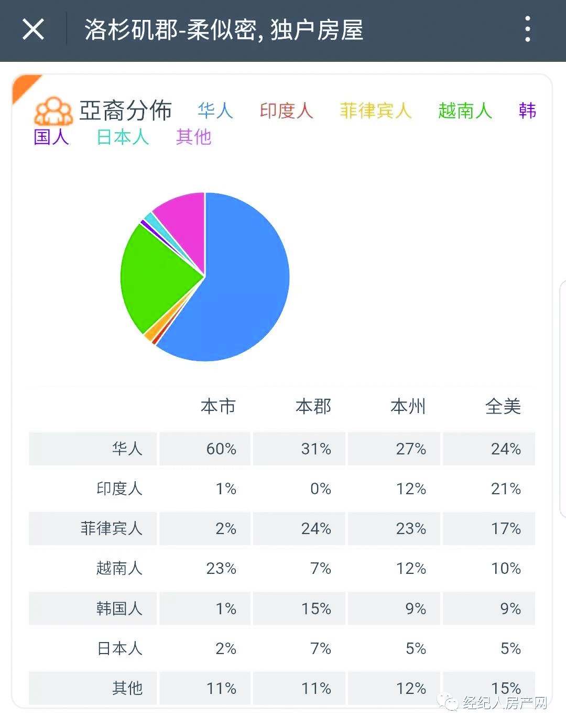The image size is (566, 728).
Task: Select the 全美 column header
Action: (503, 407)
